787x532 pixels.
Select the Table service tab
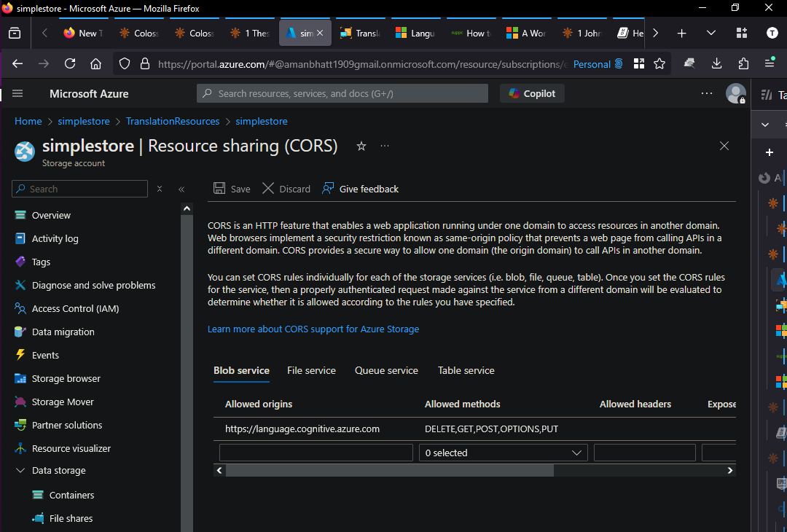(x=466, y=370)
